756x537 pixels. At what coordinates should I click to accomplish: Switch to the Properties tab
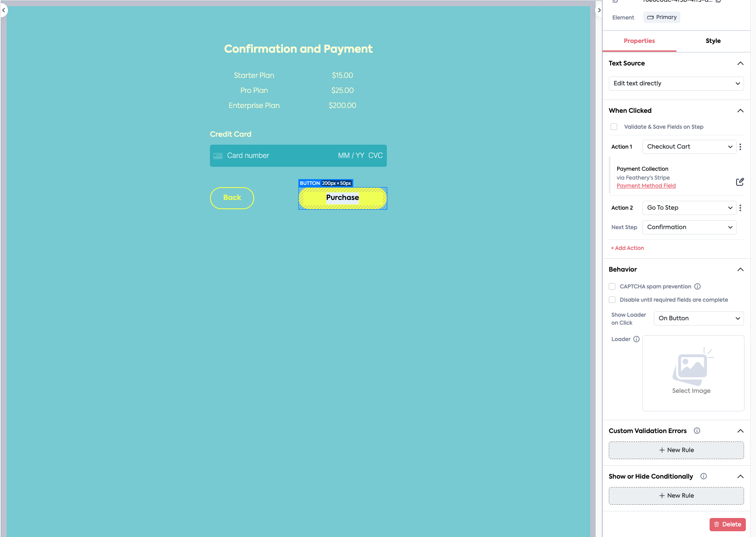tap(639, 41)
